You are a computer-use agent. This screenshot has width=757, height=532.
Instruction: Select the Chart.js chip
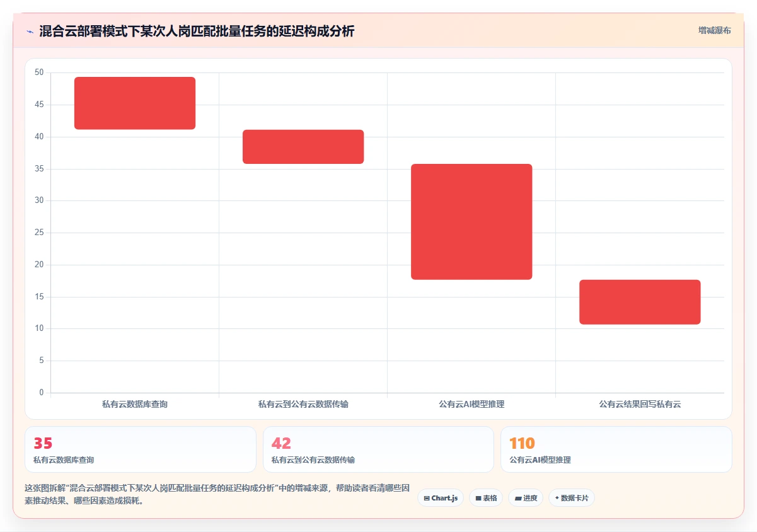(x=441, y=498)
